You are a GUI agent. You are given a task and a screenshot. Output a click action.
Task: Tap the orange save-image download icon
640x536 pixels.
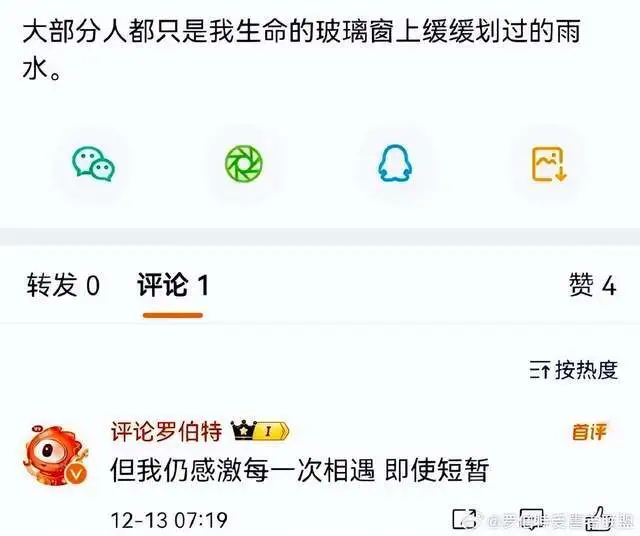549,164
